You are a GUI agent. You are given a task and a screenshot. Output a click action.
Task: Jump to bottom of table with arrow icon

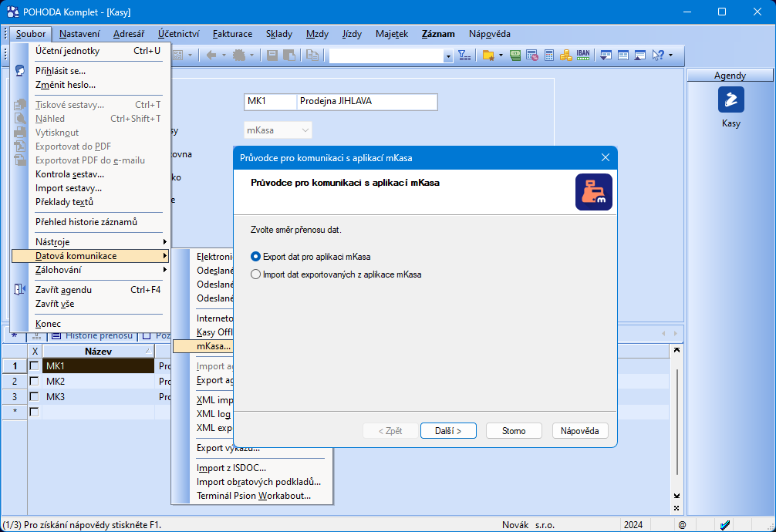pyautogui.click(x=676, y=496)
